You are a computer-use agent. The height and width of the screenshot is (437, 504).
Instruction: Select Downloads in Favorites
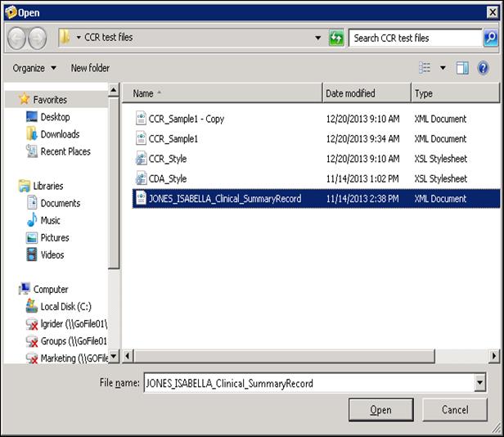(x=60, y=134)
